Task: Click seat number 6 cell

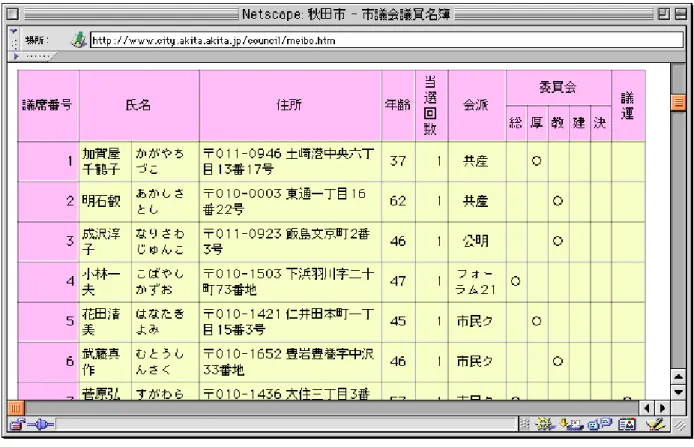Action: 48,362
